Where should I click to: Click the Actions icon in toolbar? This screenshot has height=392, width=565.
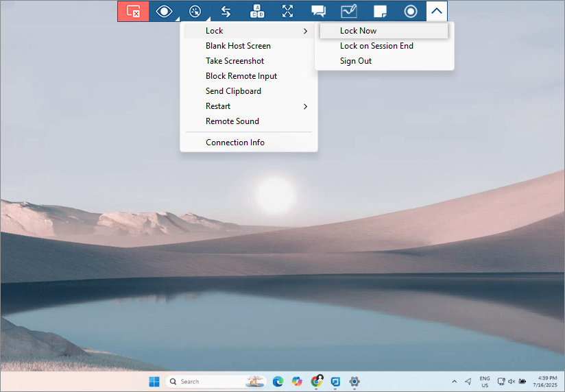click(x=195, y=11)
